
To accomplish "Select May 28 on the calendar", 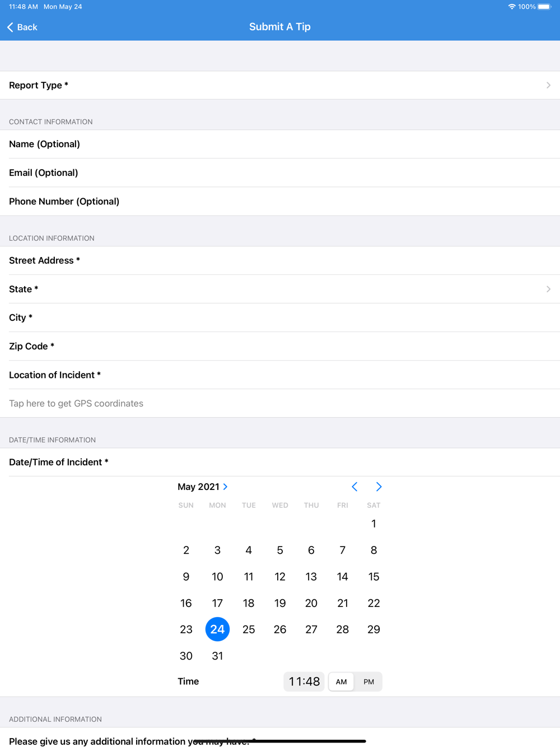I will click(x=343, y=629).
